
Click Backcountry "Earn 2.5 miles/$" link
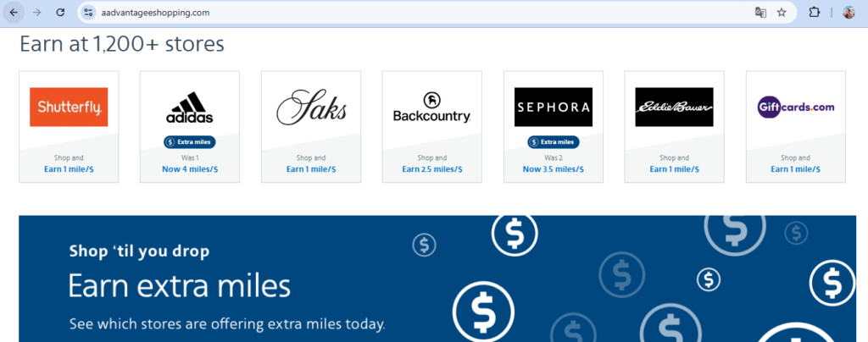click(x=431, y=169)
